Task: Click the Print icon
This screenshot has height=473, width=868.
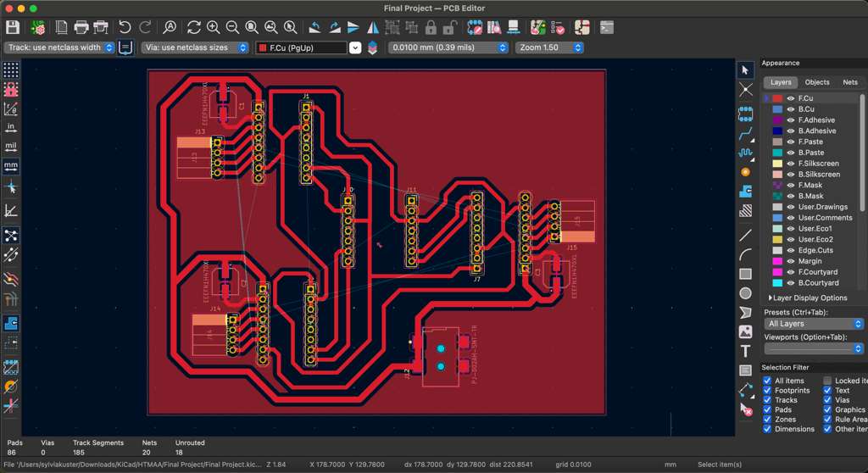Action: coord(81,27)
